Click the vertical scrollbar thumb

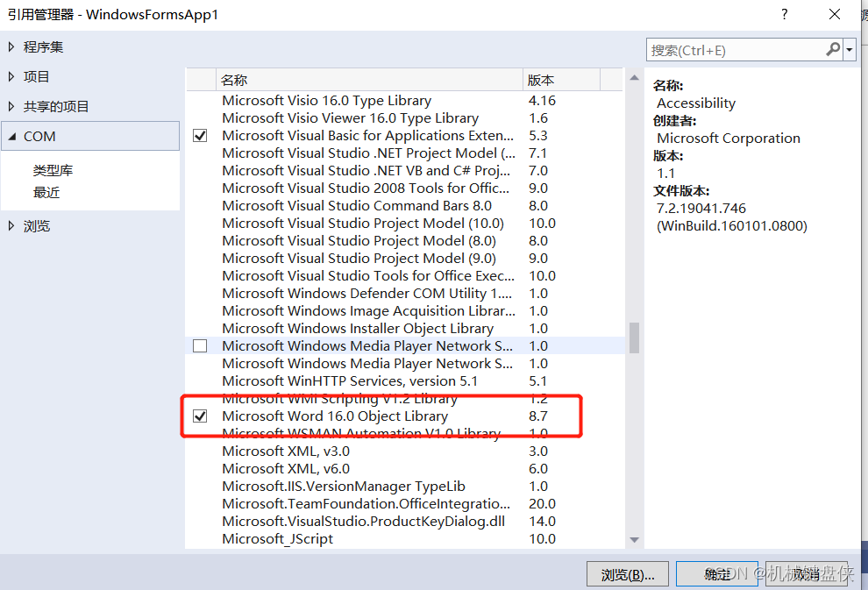[635, 338]
